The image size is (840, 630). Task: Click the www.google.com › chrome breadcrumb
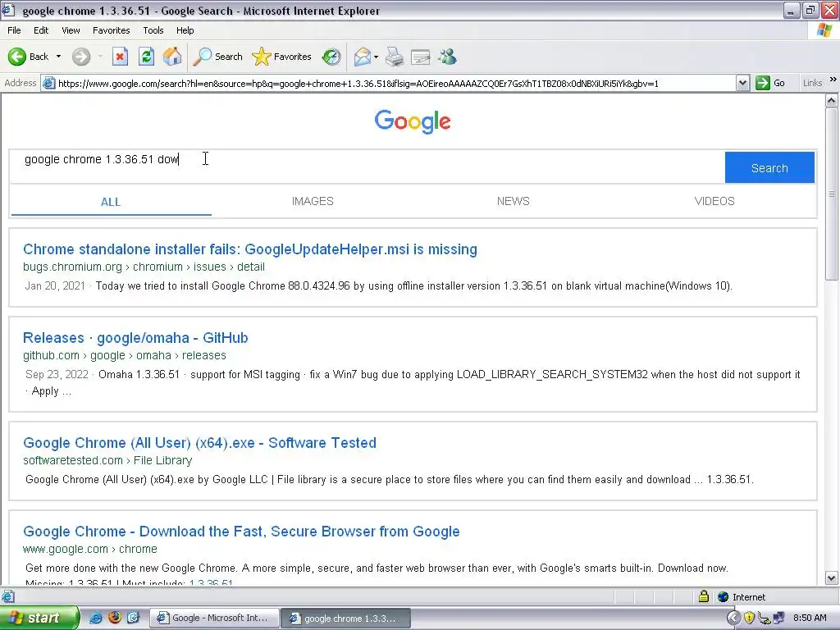[x=90, y=549]
